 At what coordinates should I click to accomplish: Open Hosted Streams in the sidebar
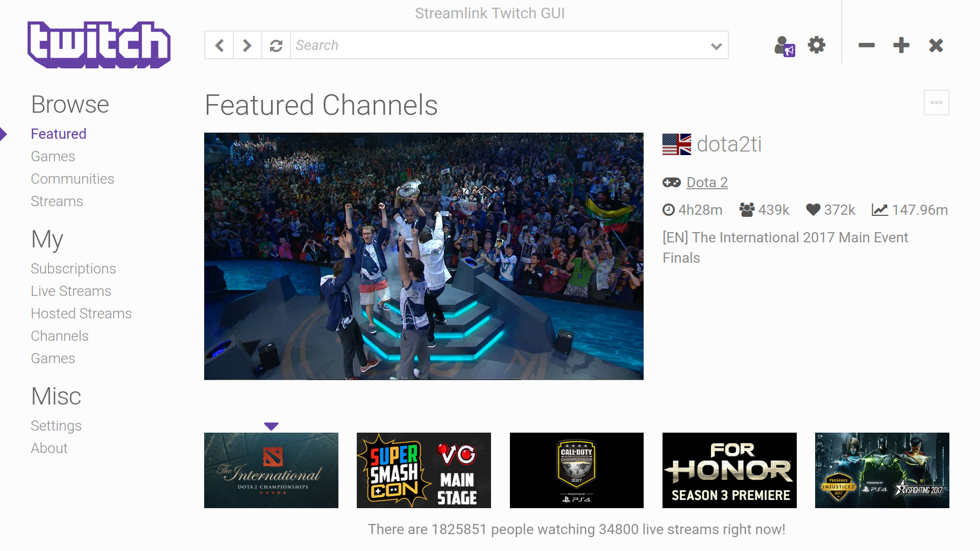(x=81, y=314)
